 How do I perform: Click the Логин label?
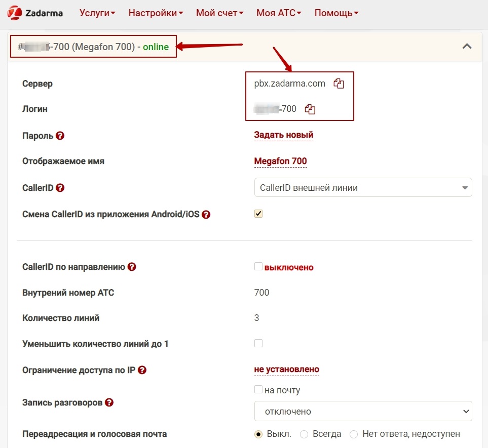[x=35, y=109]
